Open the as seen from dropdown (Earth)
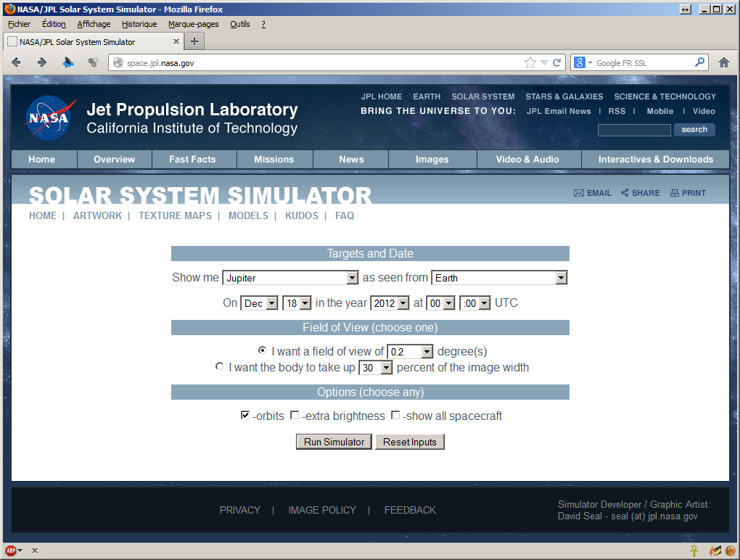This screenshot has width=740, height=560. pos(499,278)
